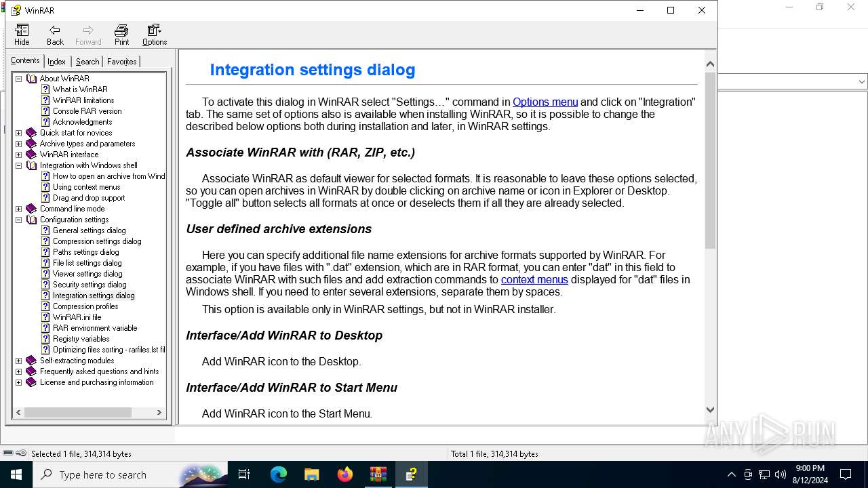Screen dimensions: 868x488
Task: Expand License and purchasing information node
Action: [19, 382]
